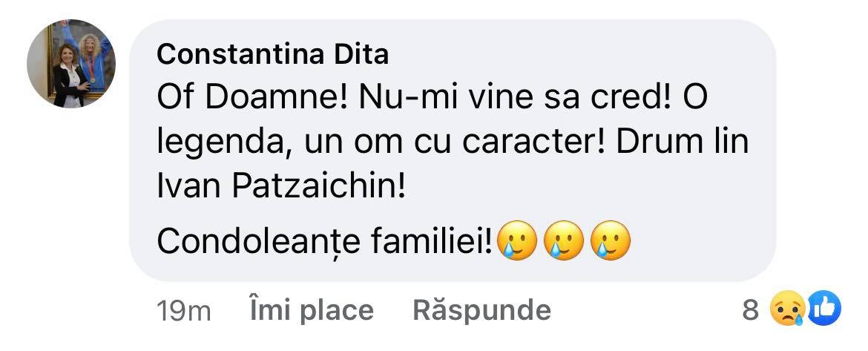Screen dimensions: 868x351
Task: Click the name 'Ivan Patzaichin!' in comment
Action: (x=282, y=186)
